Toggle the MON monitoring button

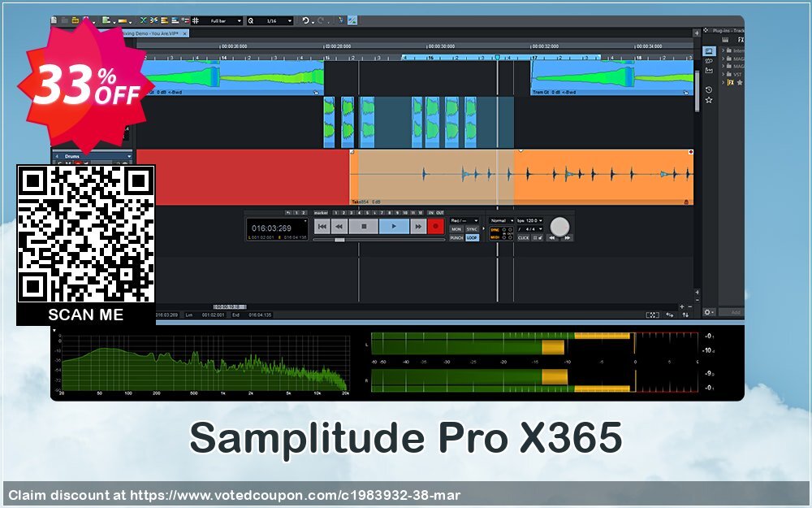coord(456,229)
